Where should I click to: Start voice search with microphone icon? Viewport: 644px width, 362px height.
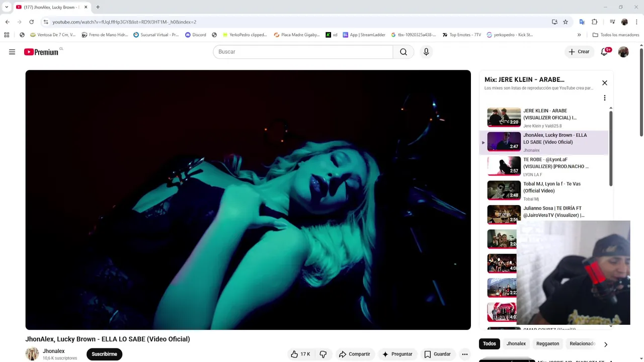(426, 52)
